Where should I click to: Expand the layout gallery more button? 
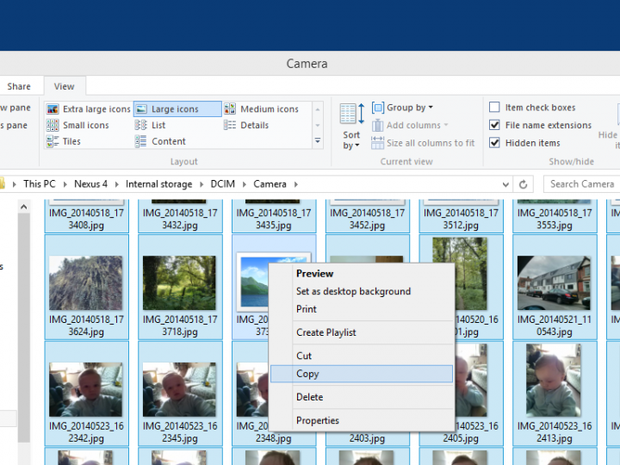(x=318, y=141)
